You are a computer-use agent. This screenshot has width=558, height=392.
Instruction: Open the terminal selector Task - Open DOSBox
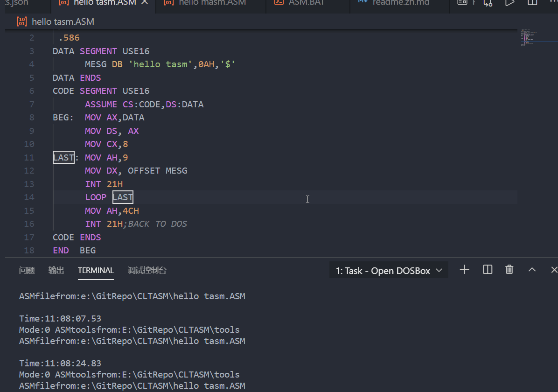pyautogui.click(x=389, y=271)
